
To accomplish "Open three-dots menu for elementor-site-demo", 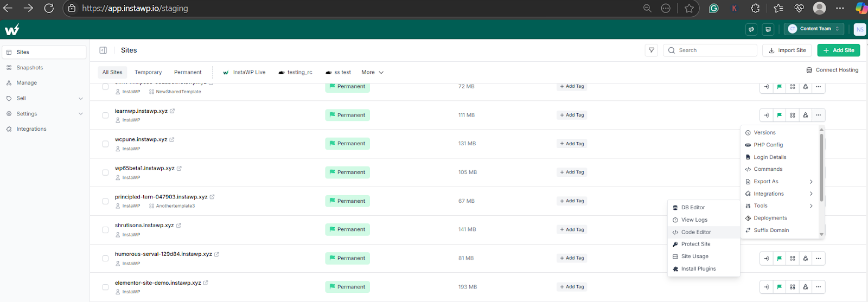I will (x=819, y=287).
